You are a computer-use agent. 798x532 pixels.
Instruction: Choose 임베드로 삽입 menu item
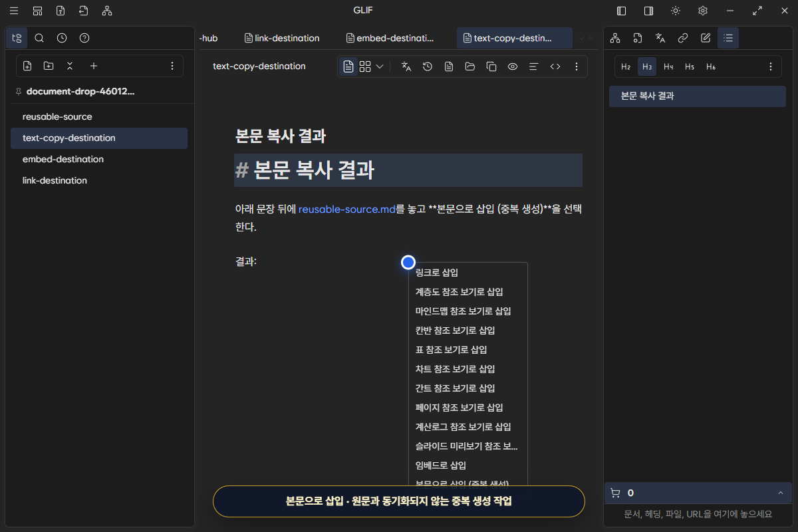click(468, 465)
